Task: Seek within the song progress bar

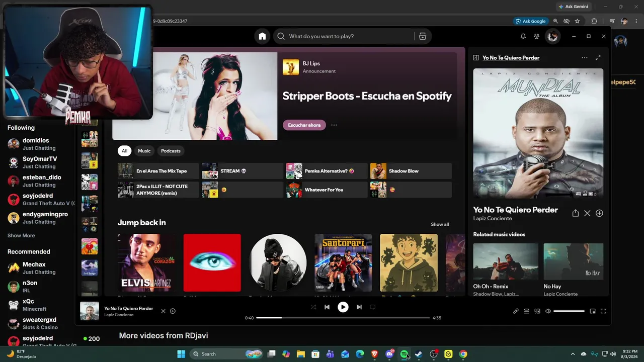Action: [343, 318]
